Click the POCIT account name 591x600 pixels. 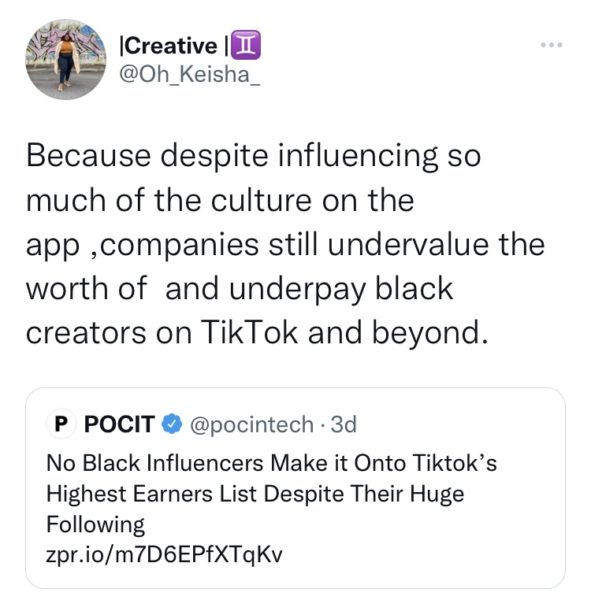(x=119, y=424)
